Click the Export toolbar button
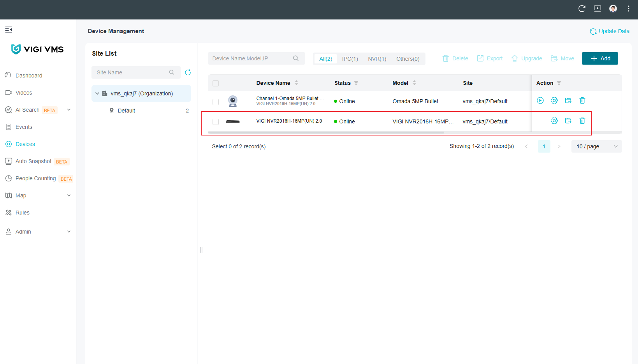 click(490, 58)
